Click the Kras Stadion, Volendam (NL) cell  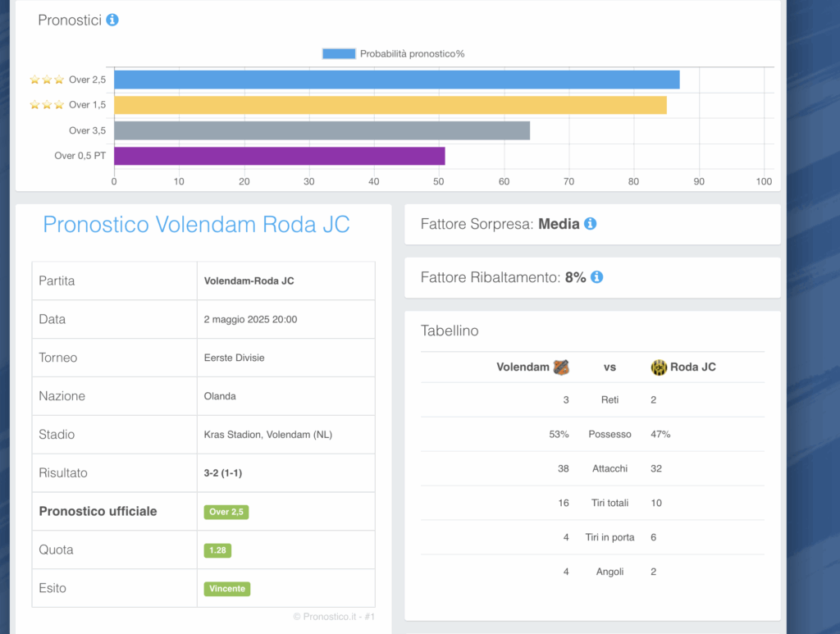[286, 435]
